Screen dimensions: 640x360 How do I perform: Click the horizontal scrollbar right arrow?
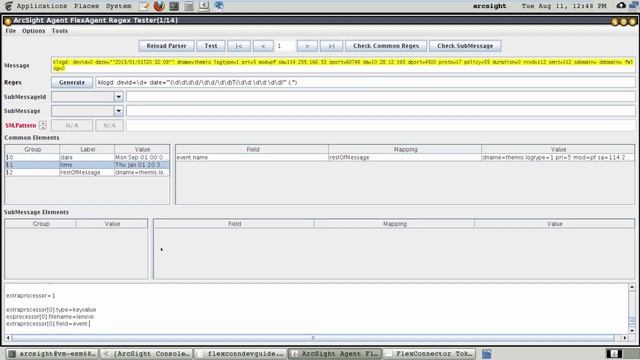(624, 338)
